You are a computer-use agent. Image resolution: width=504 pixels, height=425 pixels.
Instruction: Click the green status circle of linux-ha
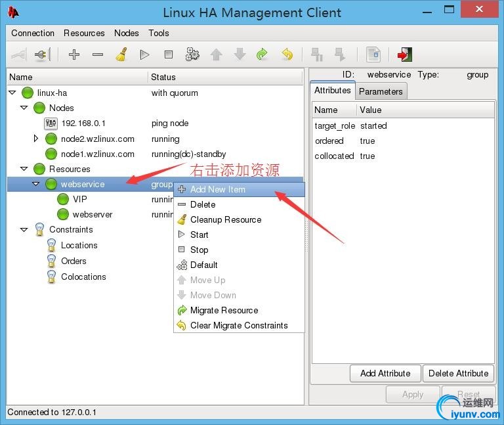28,93
